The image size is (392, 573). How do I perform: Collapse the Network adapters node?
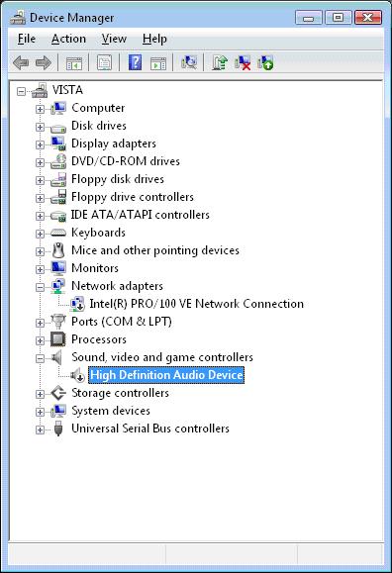[x=40, y=287]
